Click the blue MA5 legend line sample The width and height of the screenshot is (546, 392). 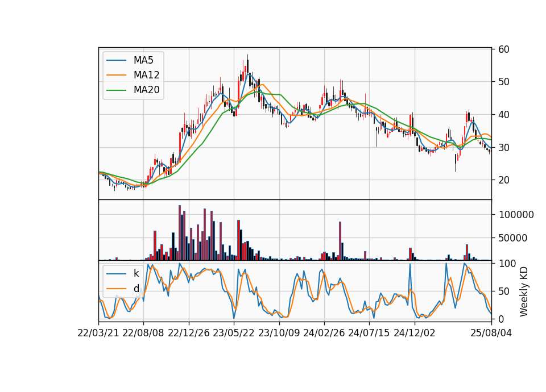point(116,61)
